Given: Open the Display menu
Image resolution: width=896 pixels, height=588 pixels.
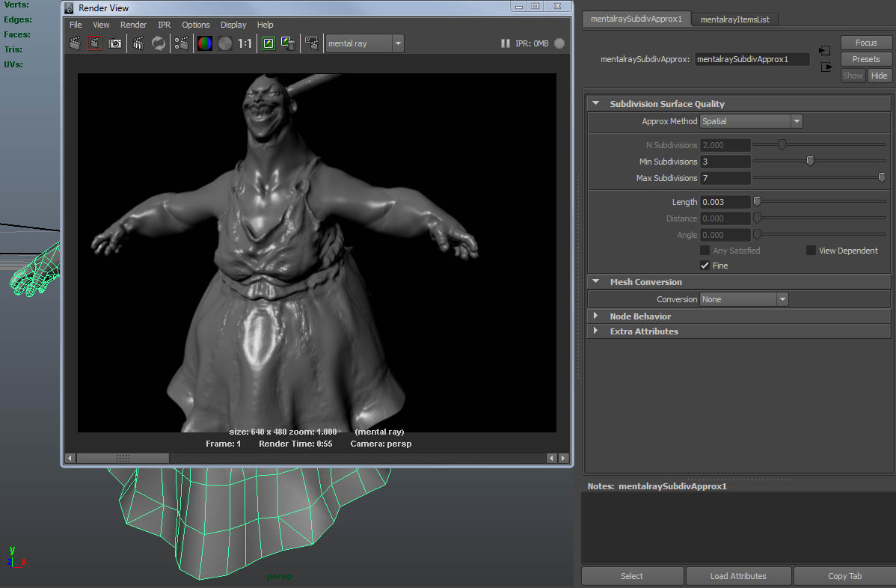Looking at the screenshot, I should 233,25.
